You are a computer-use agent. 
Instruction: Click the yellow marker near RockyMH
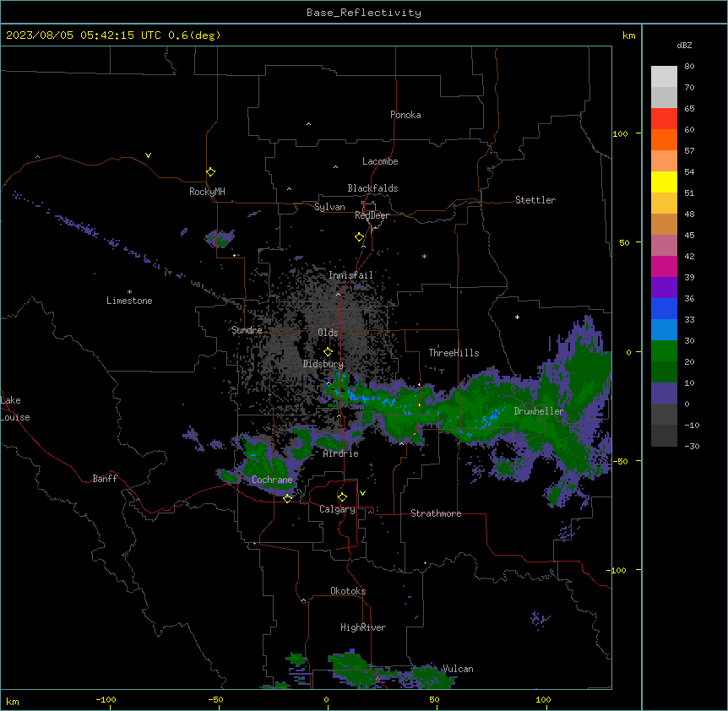(x=211, y=171)
